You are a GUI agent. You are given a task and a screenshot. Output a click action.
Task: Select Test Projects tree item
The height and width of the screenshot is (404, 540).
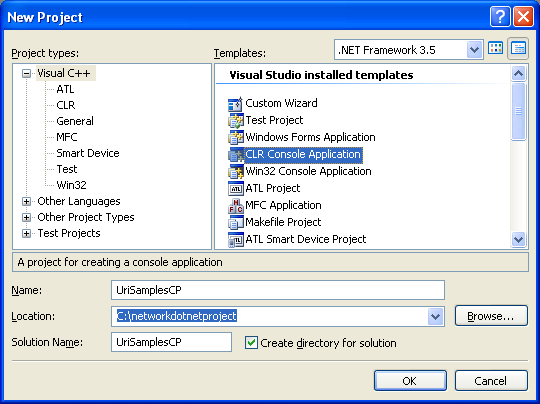pyautogui.click(x=69, y=233)
